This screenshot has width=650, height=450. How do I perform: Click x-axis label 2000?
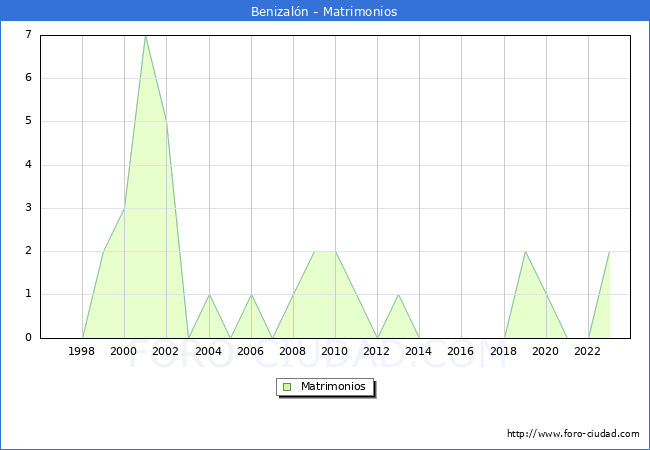[x=124, y=351]
